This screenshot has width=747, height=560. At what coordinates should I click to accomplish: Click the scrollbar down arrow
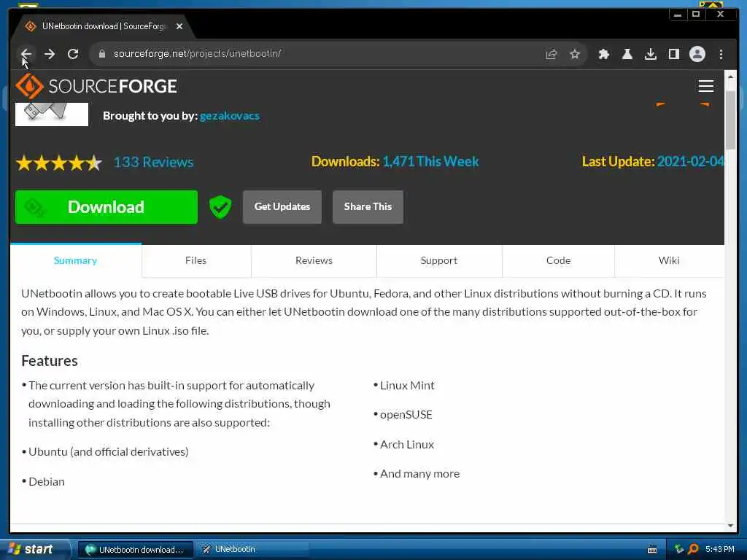click(x=730, y=526)
